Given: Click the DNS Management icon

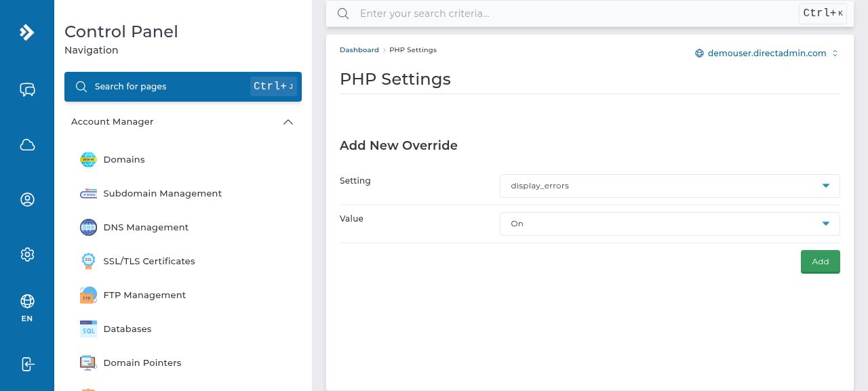Looking at the screenshot, I should pyautogui.click(x=88, y=227).
